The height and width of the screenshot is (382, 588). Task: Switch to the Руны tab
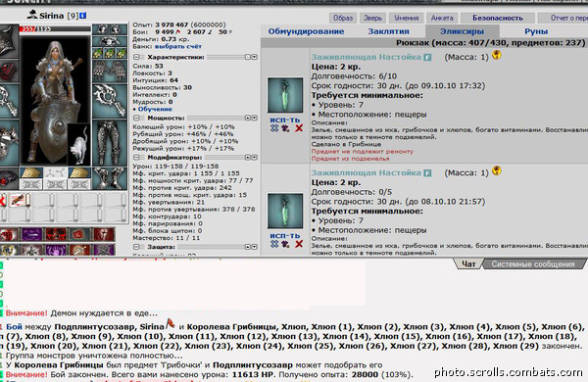(536, 31)
